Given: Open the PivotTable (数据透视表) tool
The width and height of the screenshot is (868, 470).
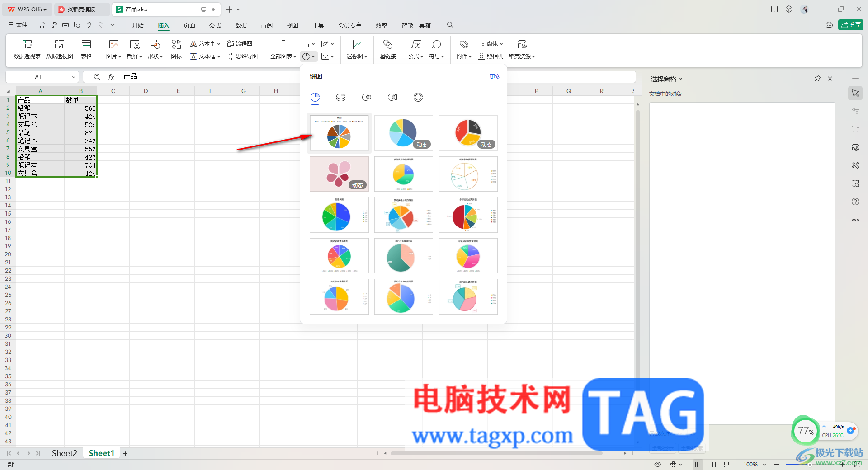Looking at the screenshot, I should coord(27,49).
